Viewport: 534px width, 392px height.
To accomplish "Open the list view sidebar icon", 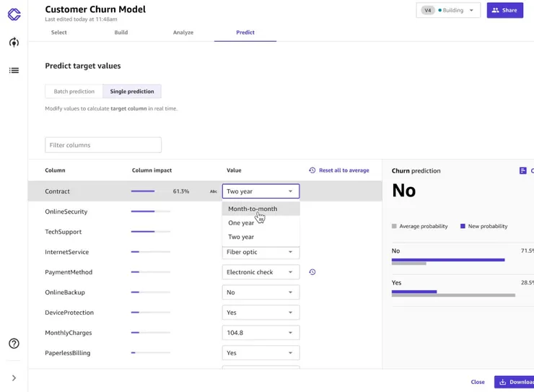I will [x=14, y=71].
